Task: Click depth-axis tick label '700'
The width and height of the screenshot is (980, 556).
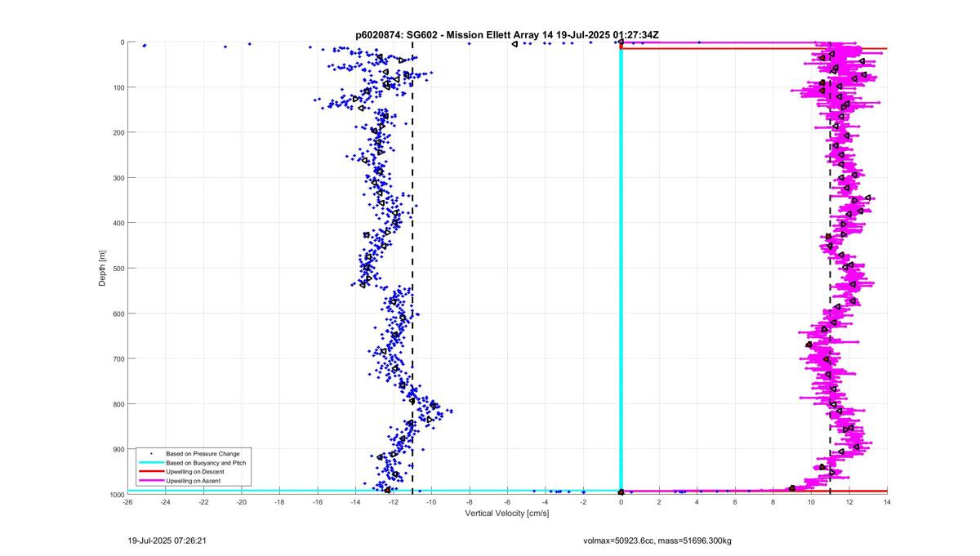Action: [118, 358]
